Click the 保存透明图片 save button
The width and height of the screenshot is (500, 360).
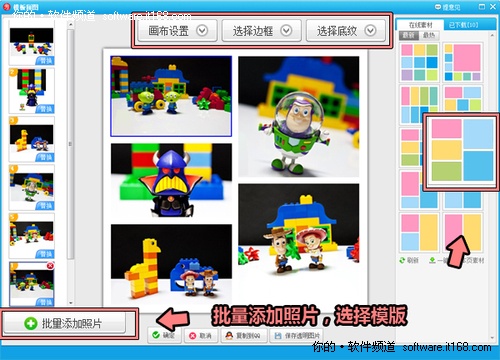tap(297, 335)
